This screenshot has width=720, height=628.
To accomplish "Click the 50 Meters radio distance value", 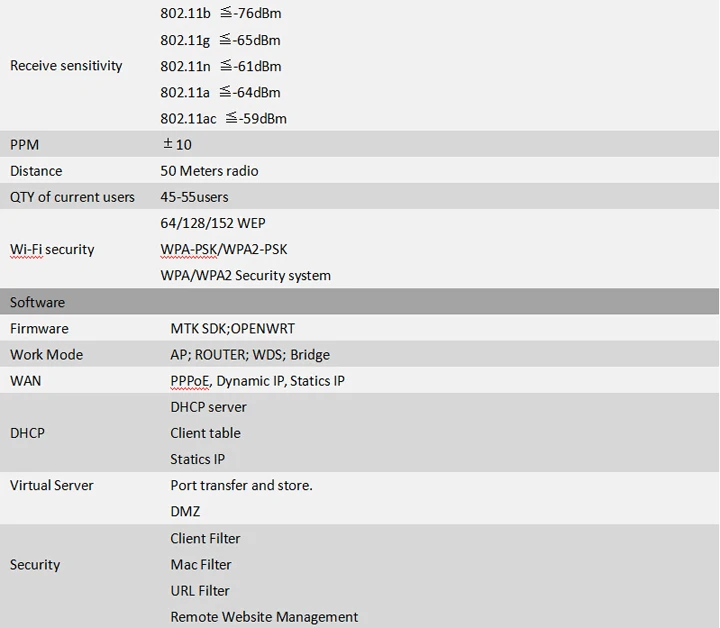I will (209, 171).
